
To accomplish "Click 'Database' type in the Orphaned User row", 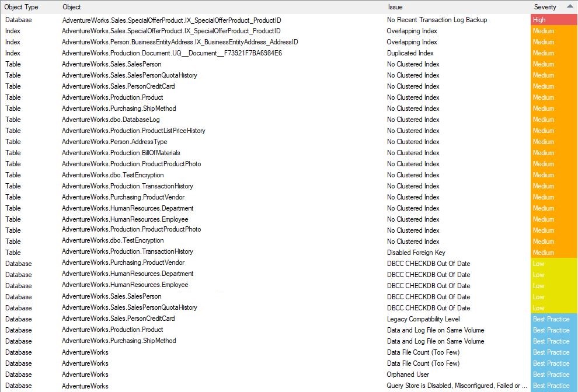I will (19, 374).
